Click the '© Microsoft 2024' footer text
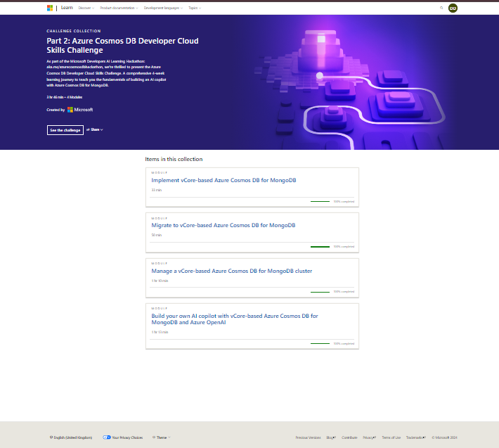The height and width of the screenshot is (448, 499). click(444, 437)
